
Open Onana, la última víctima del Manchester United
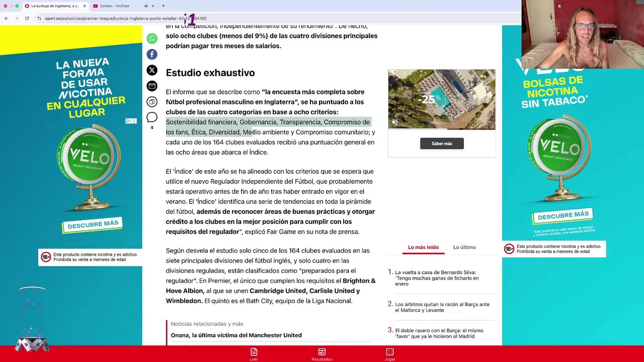pyautogui.click(x=236, y=335)
